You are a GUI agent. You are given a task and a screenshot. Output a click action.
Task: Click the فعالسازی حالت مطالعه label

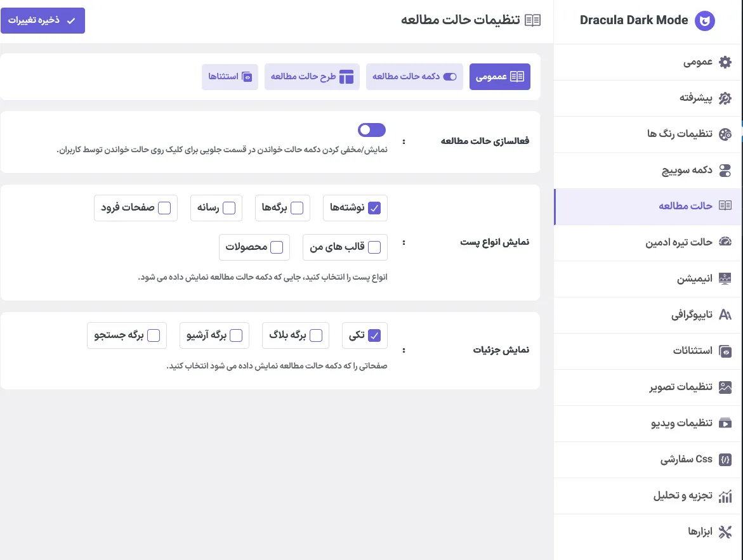point(485,141)
